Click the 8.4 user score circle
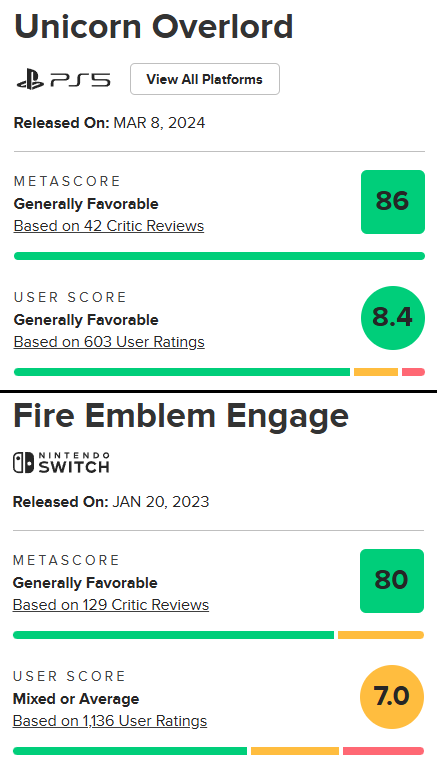Screen dimensions: 437x761 coord(393,318)
